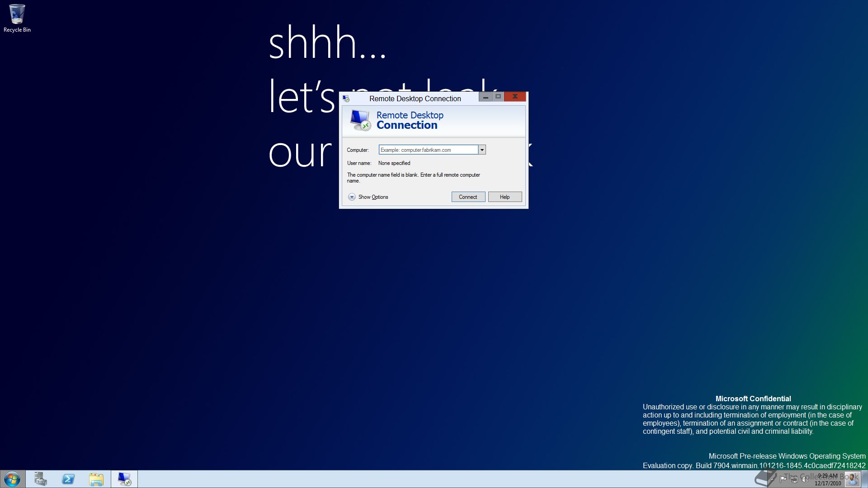868x488 pixels.
Task: Open the Computer dropdown arrow
Action: coord(482,150)
